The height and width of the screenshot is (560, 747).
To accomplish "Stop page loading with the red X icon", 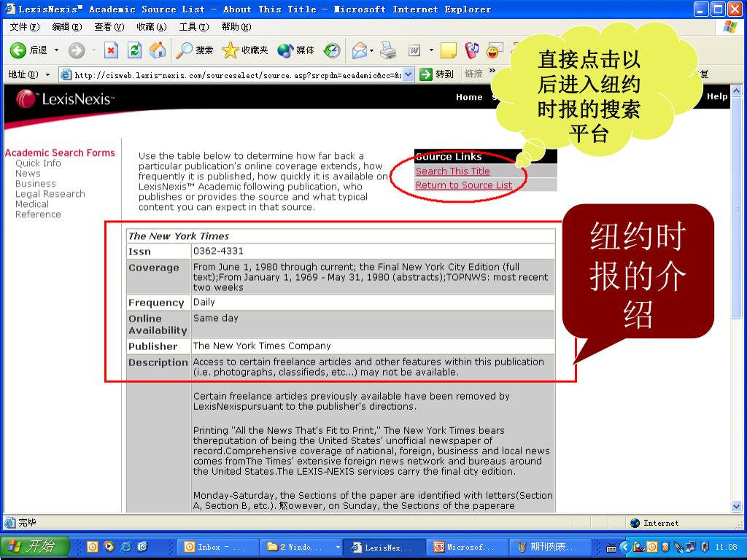I will click(x=111, y=50).
